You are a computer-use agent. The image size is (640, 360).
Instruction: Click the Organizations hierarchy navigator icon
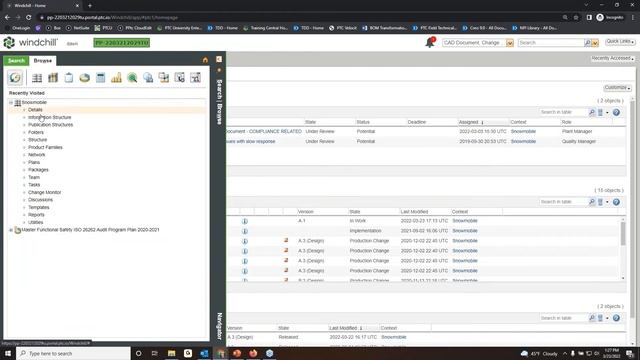pyautogui.click(x=164, y=78)
